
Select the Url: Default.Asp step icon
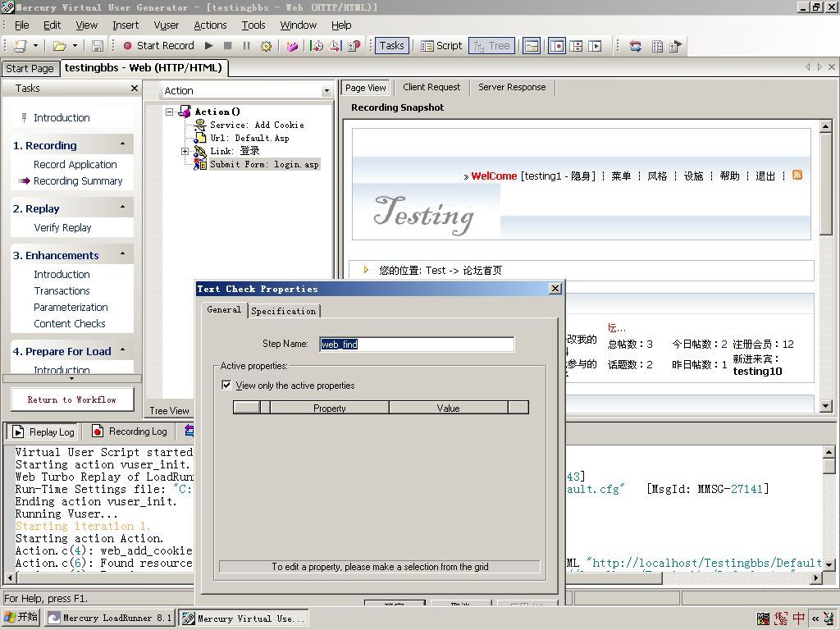point(199,138)
